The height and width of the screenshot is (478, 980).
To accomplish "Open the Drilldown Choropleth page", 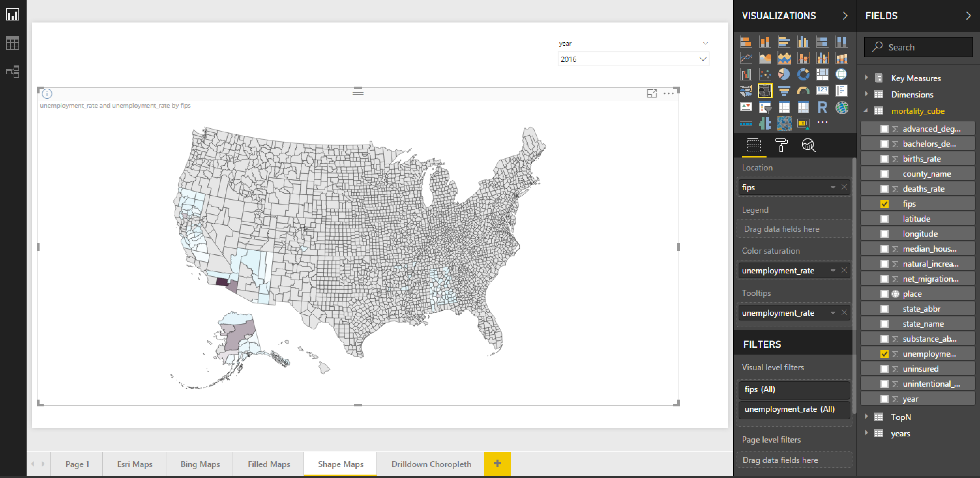I will point(431,464).
